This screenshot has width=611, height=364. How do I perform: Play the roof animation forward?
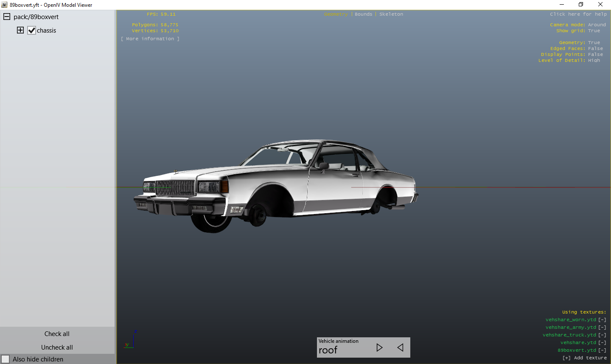[x=379, y=347]
